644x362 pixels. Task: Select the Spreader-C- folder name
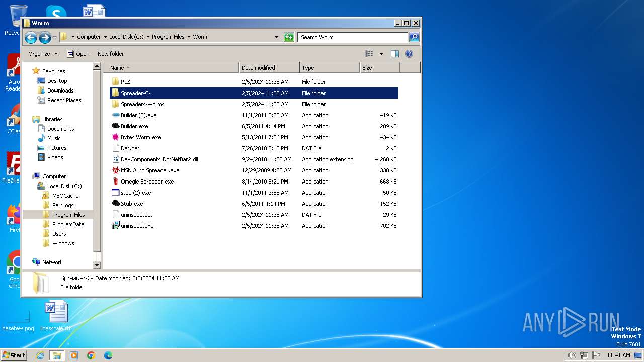[136, 93]
